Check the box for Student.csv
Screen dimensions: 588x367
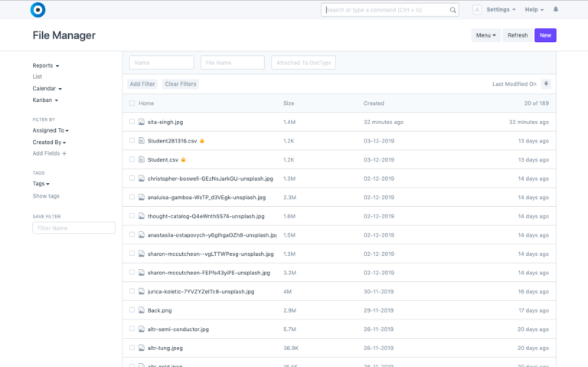[132, 159]
